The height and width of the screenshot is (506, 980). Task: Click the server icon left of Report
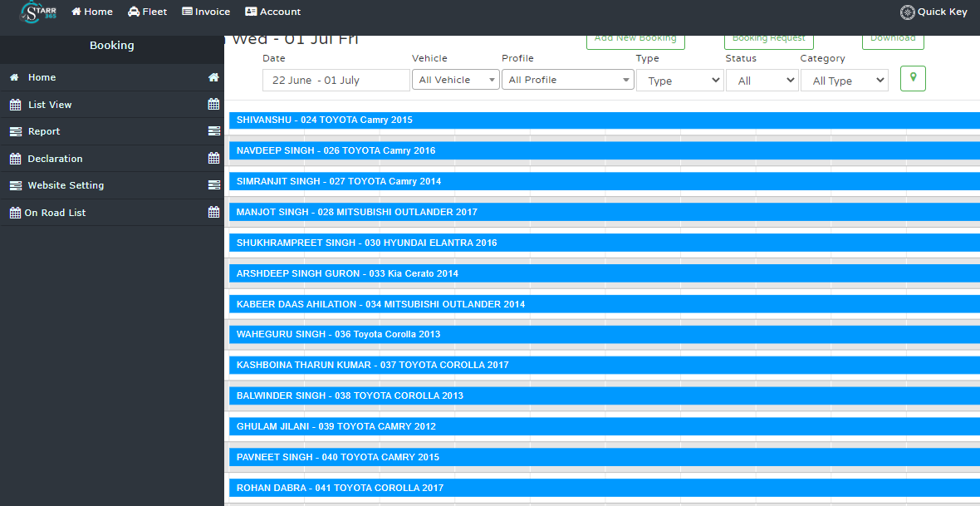pyautogui.click(x=16, y=131)
